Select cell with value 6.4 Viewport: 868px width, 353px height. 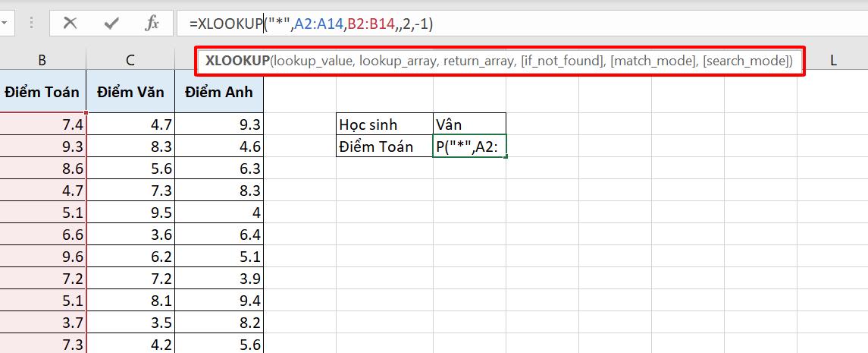tap(218, 235)
